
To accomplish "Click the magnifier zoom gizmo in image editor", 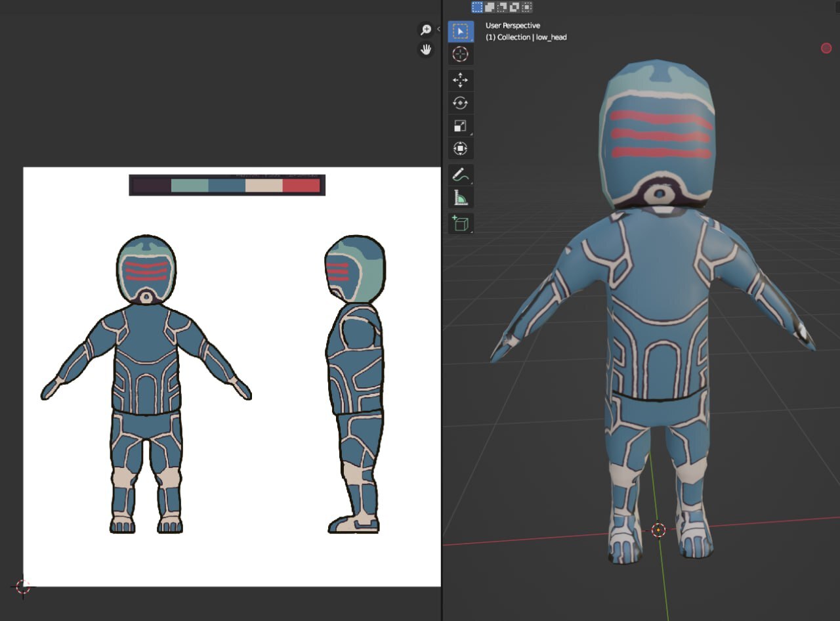I will [x=426, y=30].
